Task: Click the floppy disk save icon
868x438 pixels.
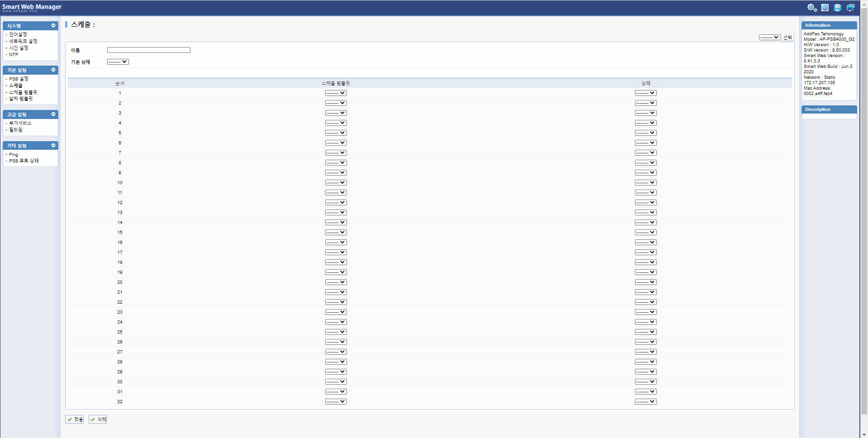Action: pyautogui.click(x=838, y=8)
